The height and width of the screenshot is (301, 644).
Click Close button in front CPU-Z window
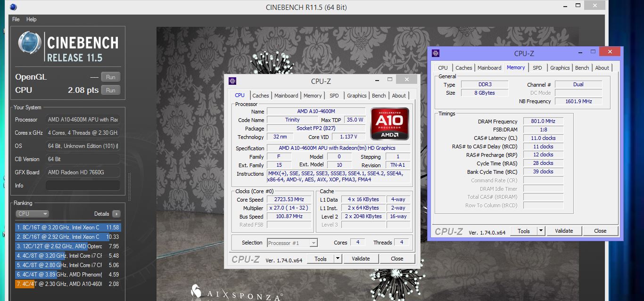[x=397, y=259]
